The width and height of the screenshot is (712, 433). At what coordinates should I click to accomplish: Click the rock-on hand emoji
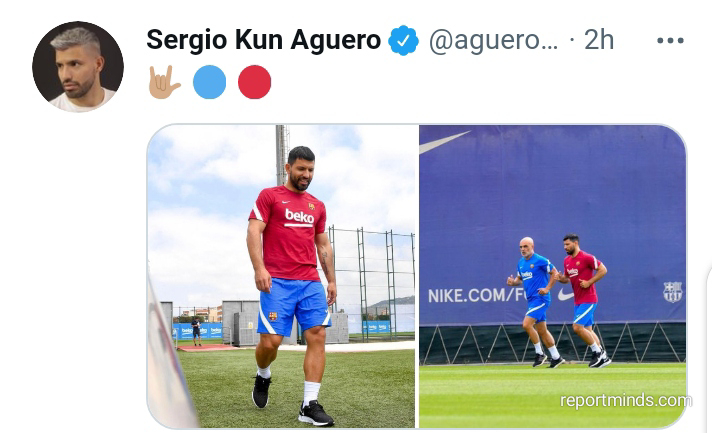[164, 82]
